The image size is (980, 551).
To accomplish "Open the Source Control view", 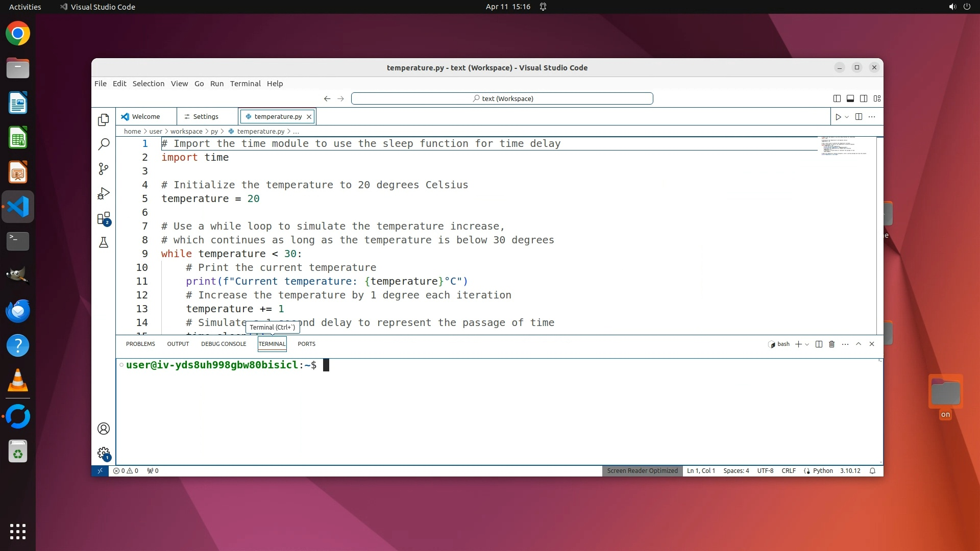I will 104,169.
